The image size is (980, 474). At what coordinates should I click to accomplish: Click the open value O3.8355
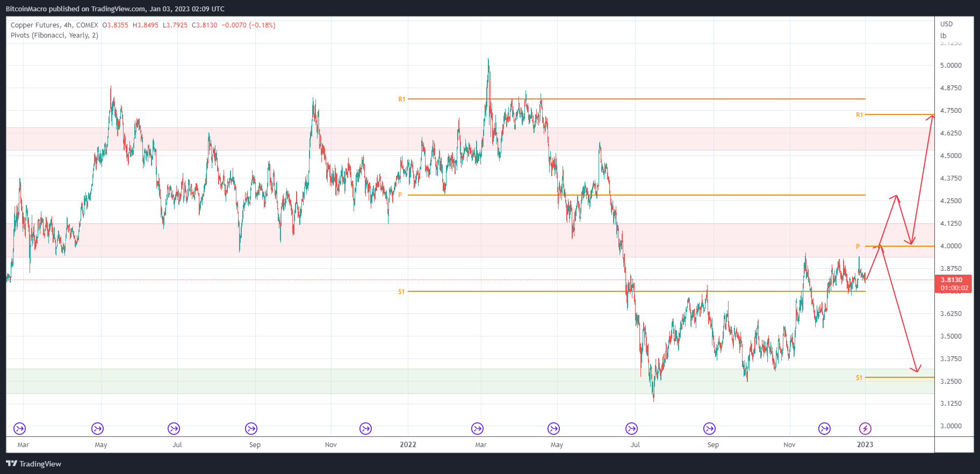(x=116, y=25)
